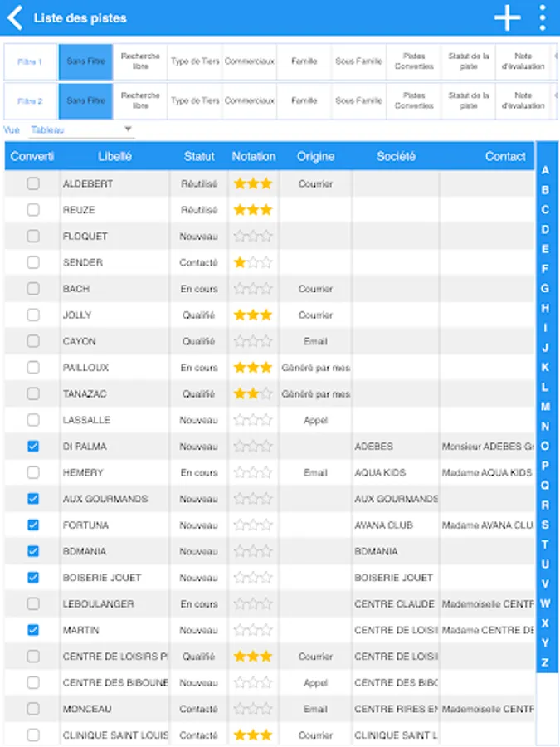Select Note d'évaluation in Filtre 2 row
The image size is (560, 747).
pos(523,101)
